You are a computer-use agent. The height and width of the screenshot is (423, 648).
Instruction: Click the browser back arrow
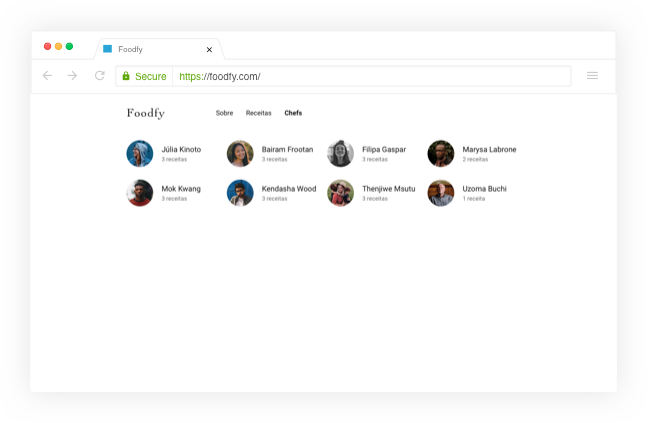(47, 76)
